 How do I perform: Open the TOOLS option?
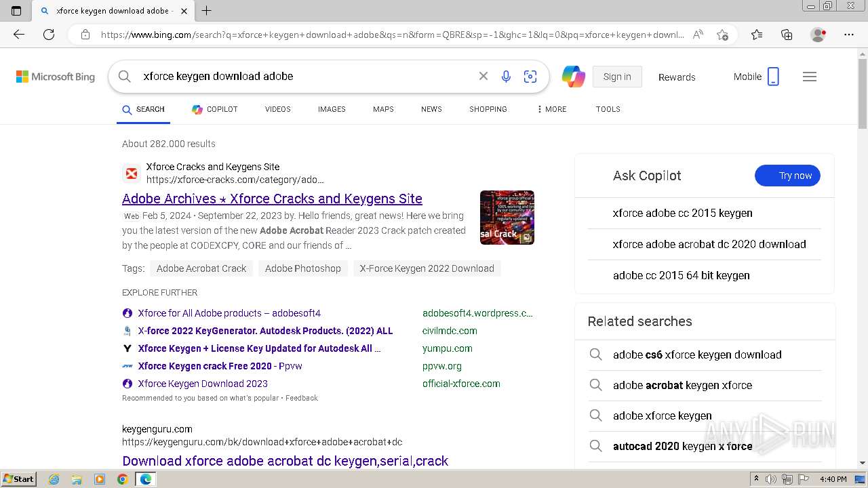tap(608, 109)
